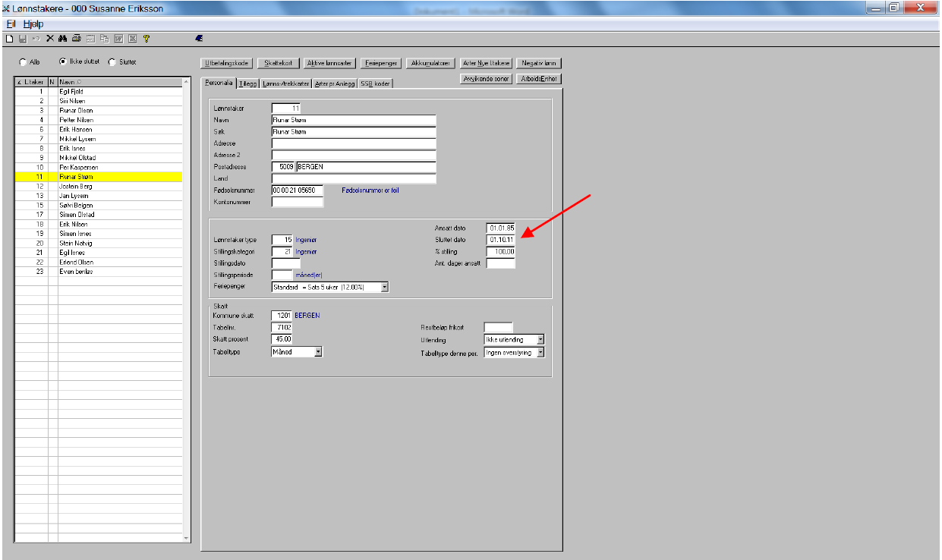
Task: Switch to the Personalia tab
Action: (x=219, y=83)
